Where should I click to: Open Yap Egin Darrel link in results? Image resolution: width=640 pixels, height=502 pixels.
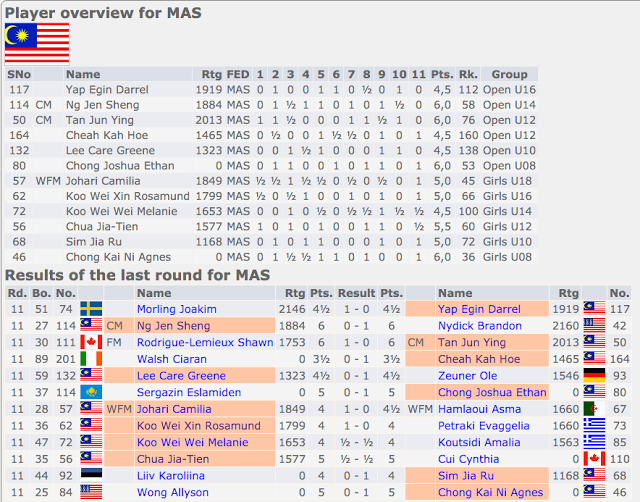(x=479, y=309)
